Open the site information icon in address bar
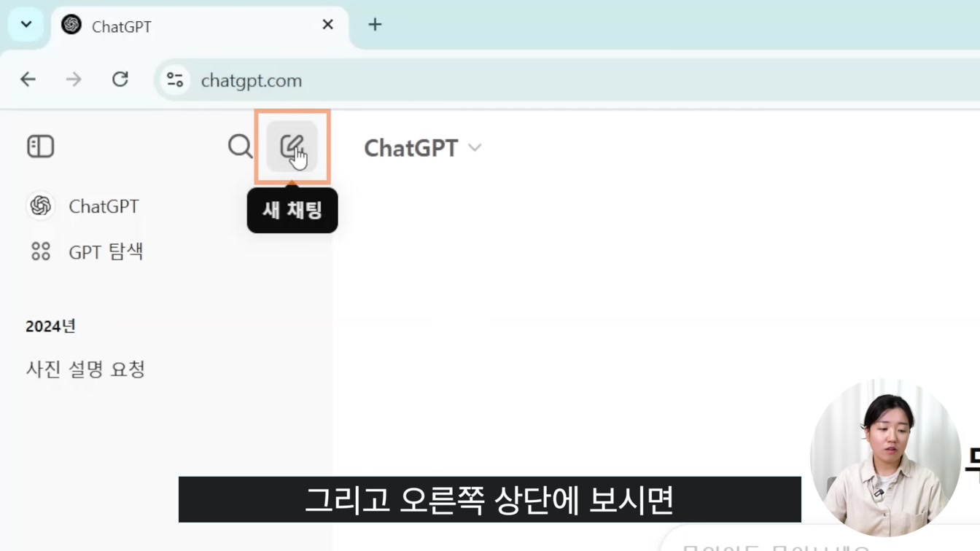This screenshot has height=551, width=980. 175,80
